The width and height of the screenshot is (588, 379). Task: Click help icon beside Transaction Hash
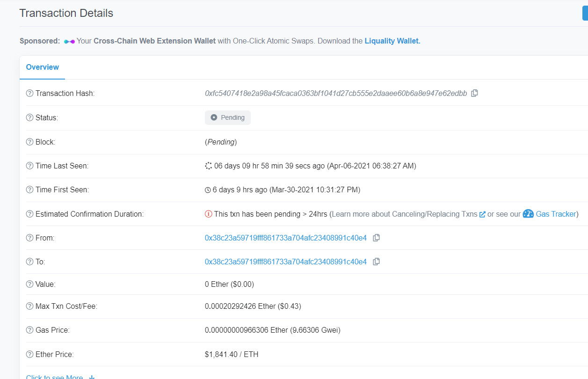30,94
